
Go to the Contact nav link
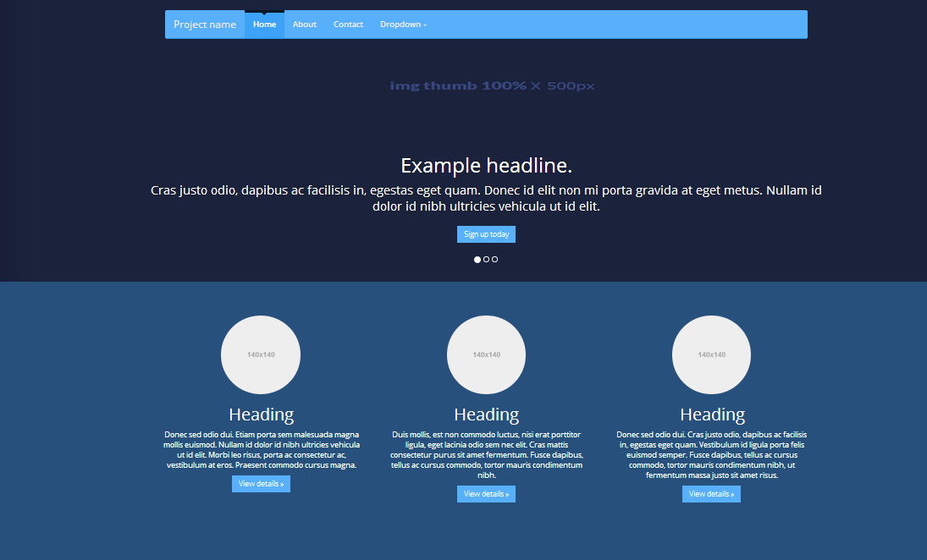coord(348,25)
